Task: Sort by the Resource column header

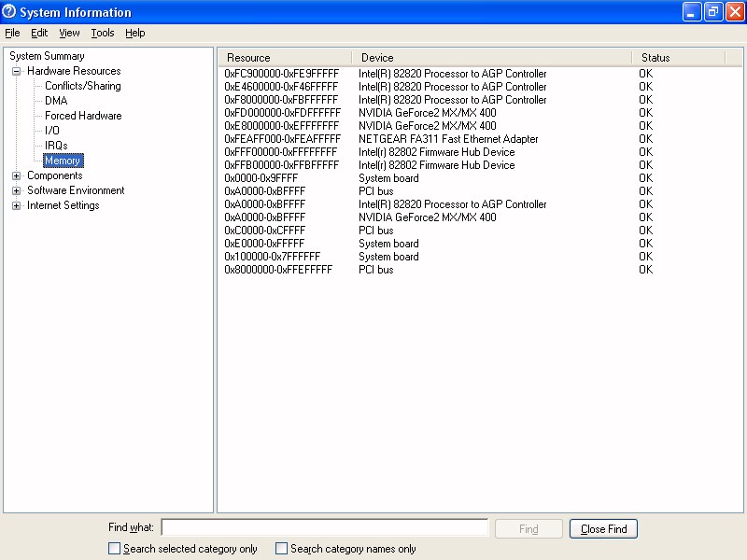Action: point(285,58)
